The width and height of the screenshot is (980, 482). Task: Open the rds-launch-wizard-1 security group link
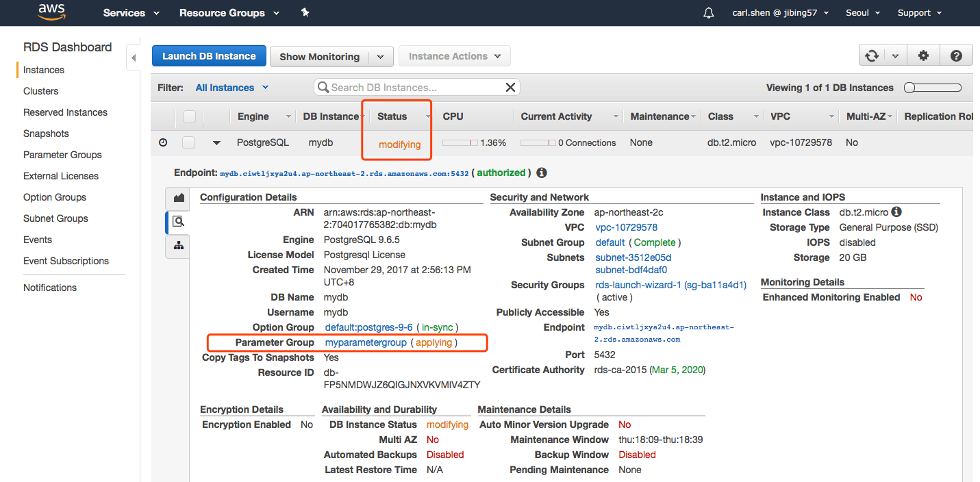click(671, 285)
